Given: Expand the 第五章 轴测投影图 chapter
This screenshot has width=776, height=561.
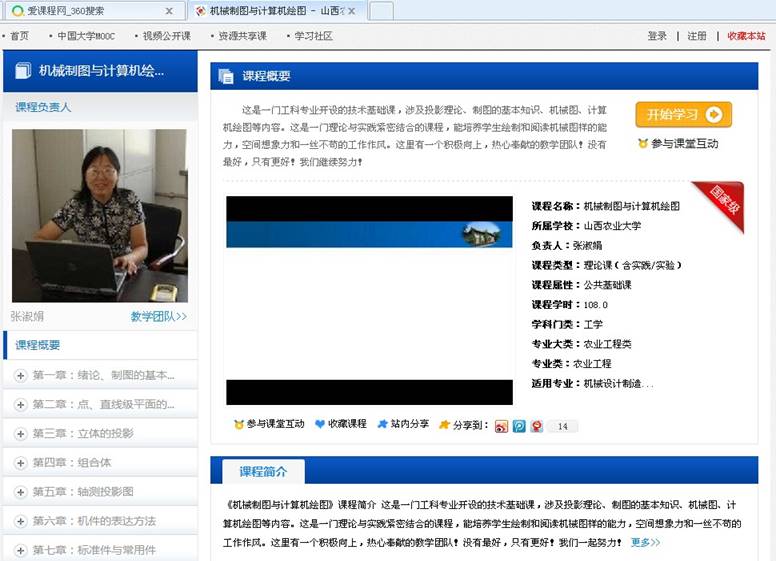Looking at the screenshot, I should (20, 492).
